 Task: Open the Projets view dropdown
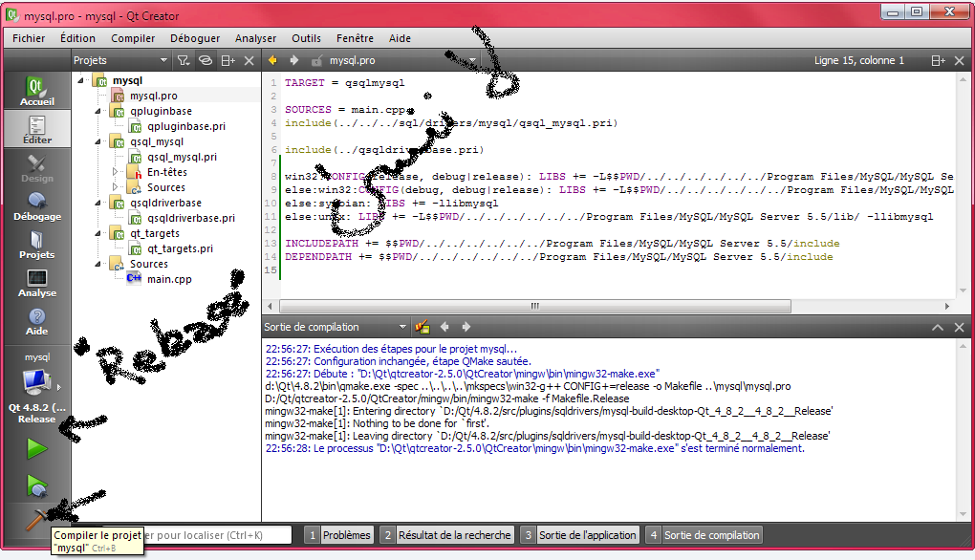pos(120,60)
